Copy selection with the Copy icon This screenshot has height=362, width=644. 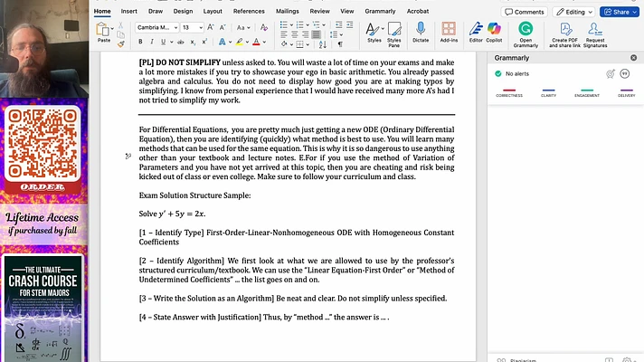click(120, 35)
